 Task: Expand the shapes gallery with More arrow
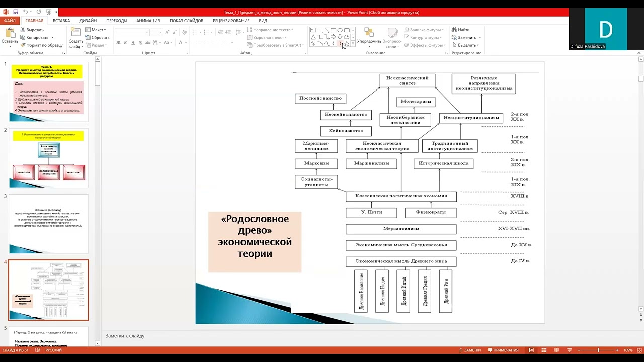[353, 44]
